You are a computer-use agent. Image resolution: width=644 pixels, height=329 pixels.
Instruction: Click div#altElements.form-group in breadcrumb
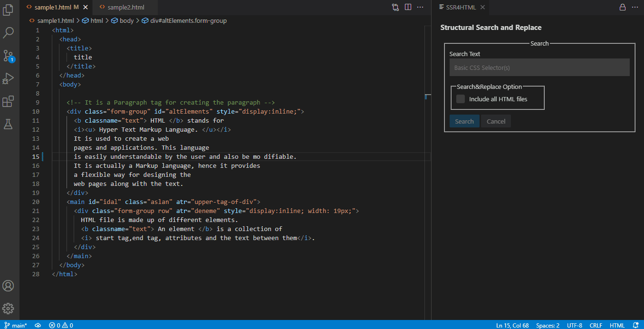pyautogui.click(x=188, y=20)
